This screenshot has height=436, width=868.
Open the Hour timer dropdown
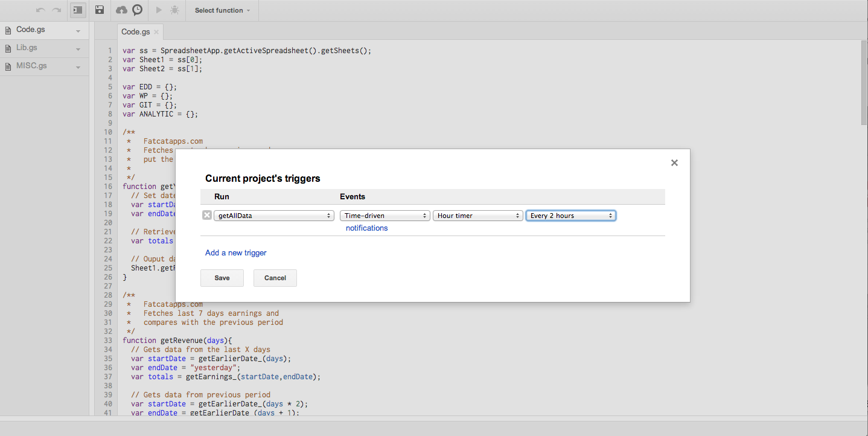477,216
